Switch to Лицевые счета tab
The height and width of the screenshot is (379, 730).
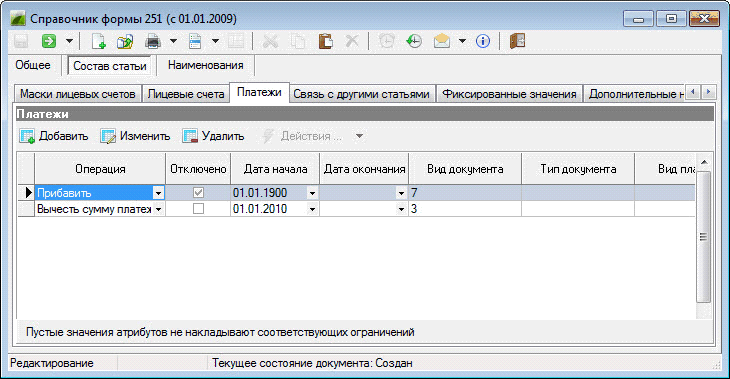(x=186, y=94)
